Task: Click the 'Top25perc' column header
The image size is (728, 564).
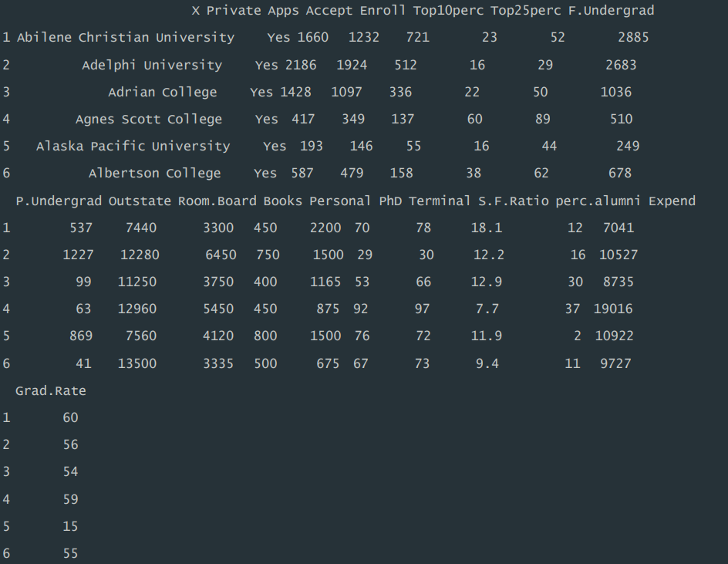Action: pyautogui.click(x=526, y=11)
